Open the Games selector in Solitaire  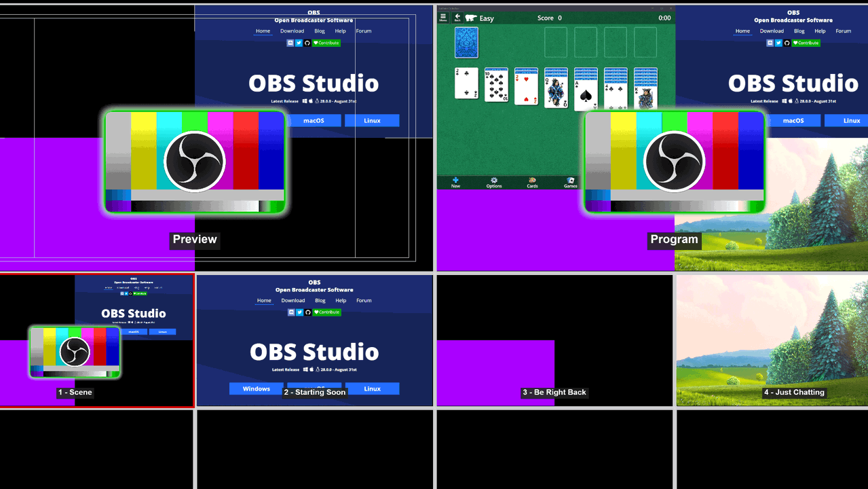pyautogui.click(x=570, y=182)
